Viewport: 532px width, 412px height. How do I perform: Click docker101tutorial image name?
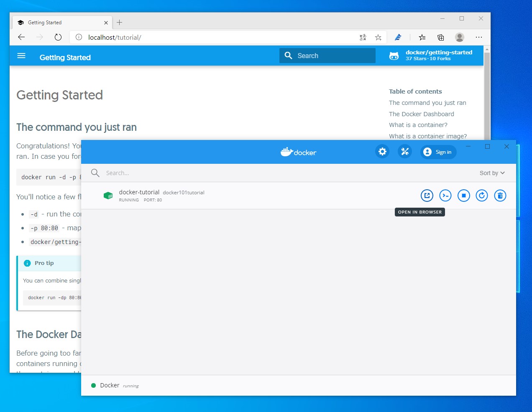(184, 193)
